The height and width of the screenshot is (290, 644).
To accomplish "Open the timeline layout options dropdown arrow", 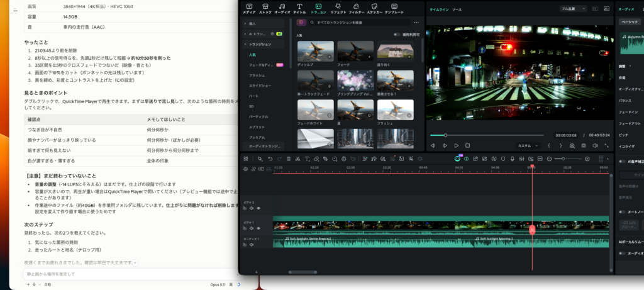I will (608, 159).
